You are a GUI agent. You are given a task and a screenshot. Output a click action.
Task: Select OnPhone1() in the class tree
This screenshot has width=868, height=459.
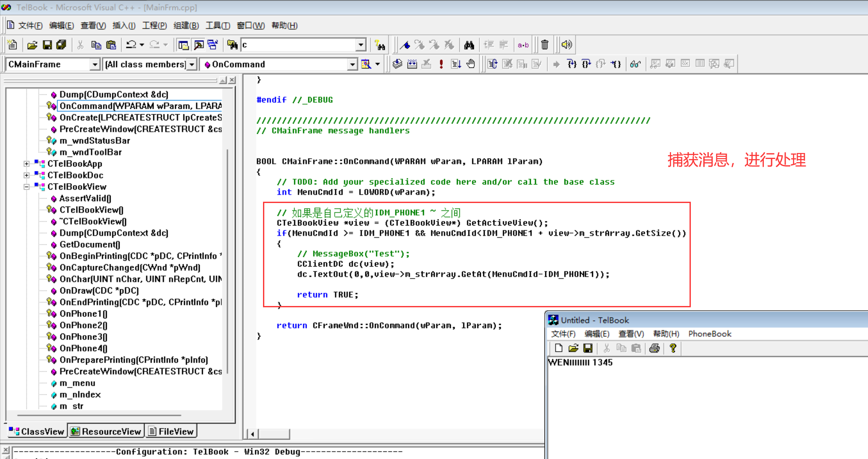pos(83,314)
